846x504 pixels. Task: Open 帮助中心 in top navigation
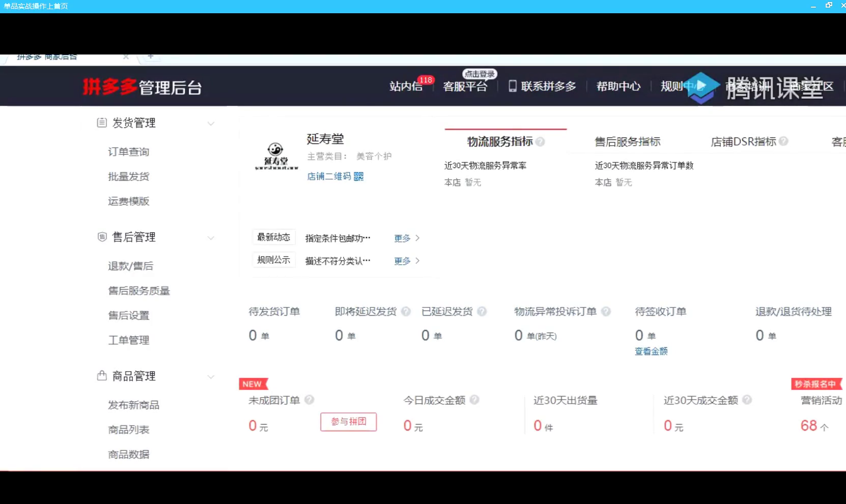pos(618,87)
